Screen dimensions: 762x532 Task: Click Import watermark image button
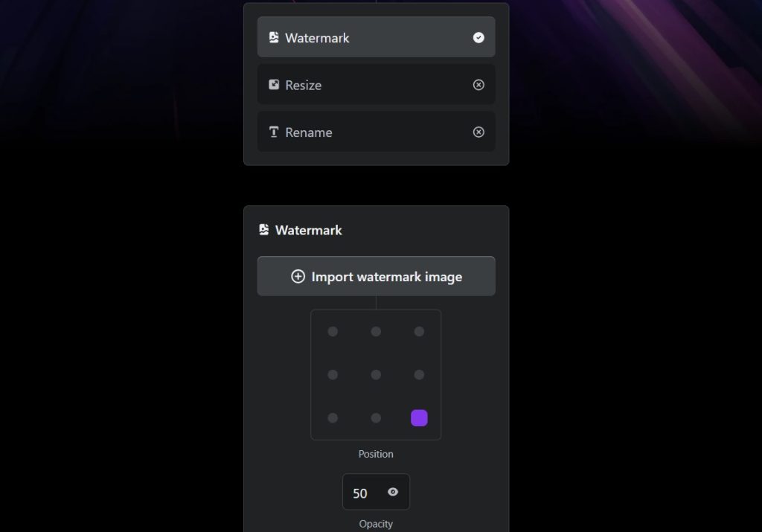click(x=376, y=277)
